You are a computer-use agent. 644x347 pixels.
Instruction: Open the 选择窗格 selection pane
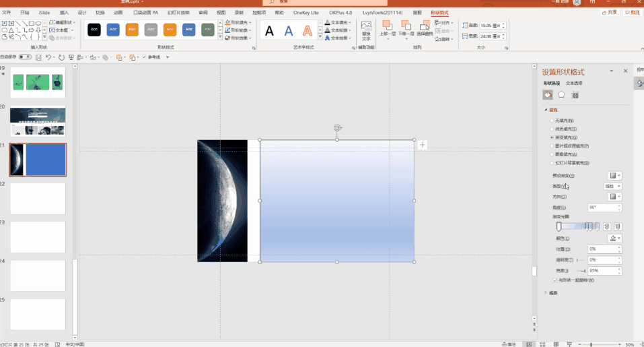(425, 29)
